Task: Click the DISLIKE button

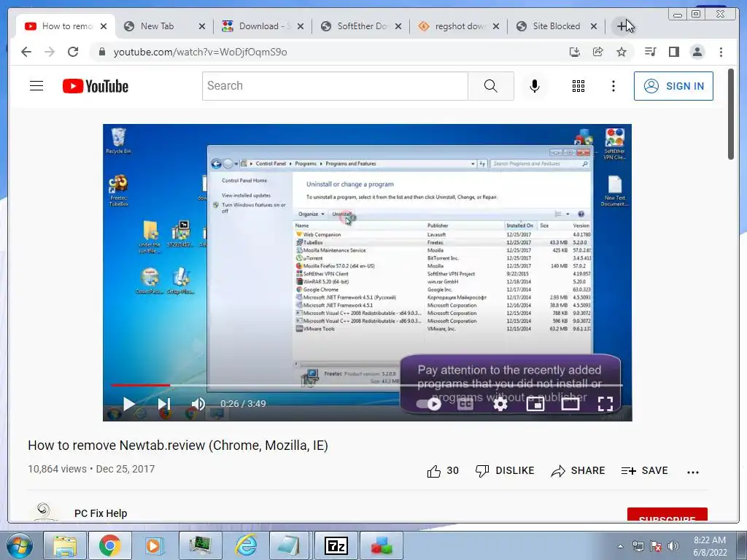Action: (x=505, y=471)
